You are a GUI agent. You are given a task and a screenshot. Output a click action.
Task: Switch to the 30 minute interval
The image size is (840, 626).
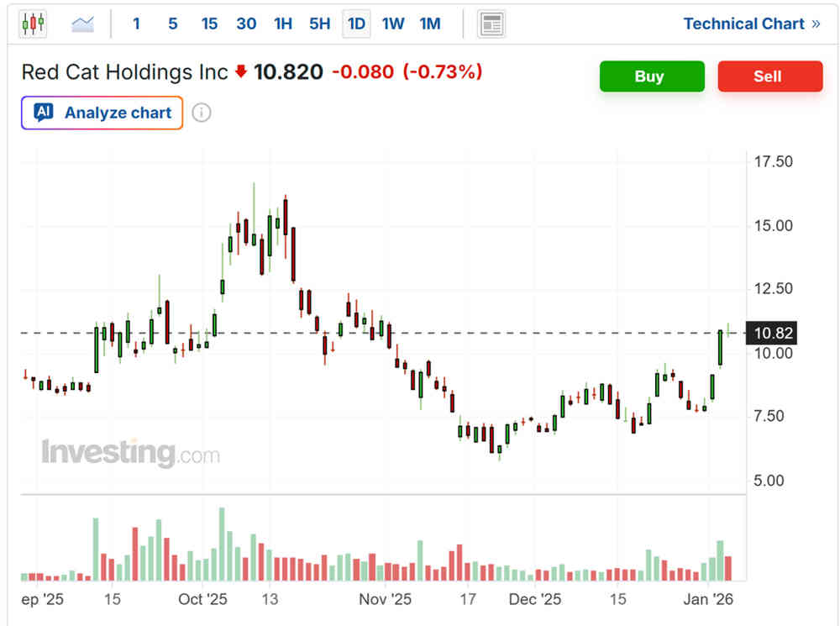click(246, 24)
